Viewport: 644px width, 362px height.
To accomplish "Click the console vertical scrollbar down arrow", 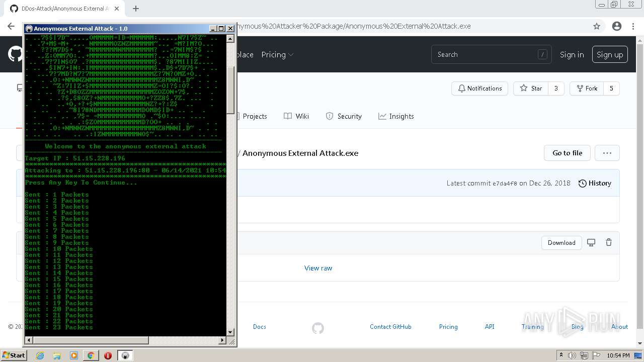I will click(x=230, y=332).
